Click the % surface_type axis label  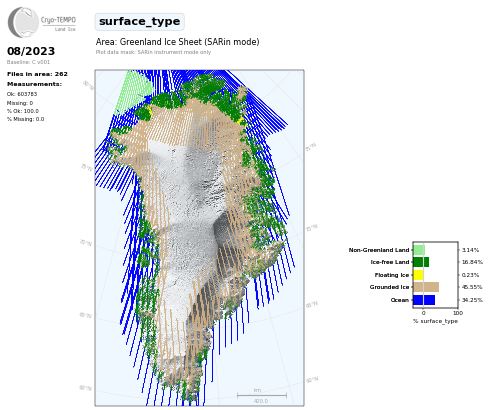(435, 321)
